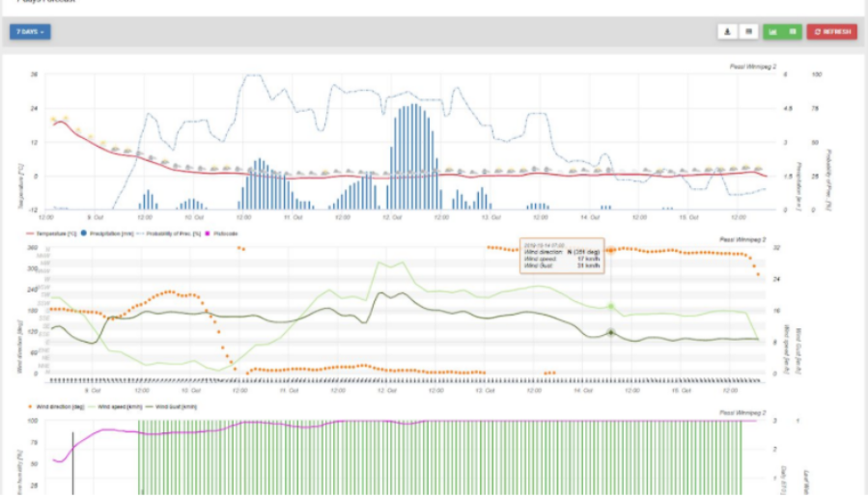Toggle Wind direction [deg] legend entry

tap(56, 406)
